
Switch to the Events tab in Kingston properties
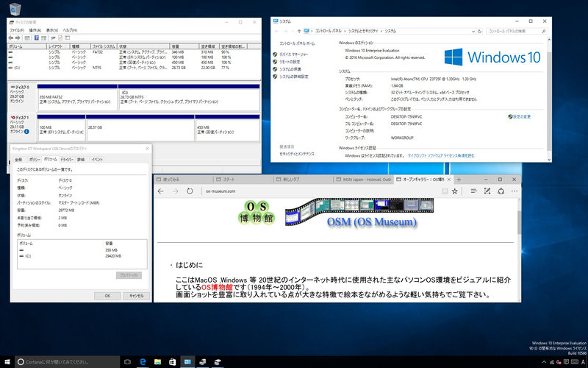point(97,160)
